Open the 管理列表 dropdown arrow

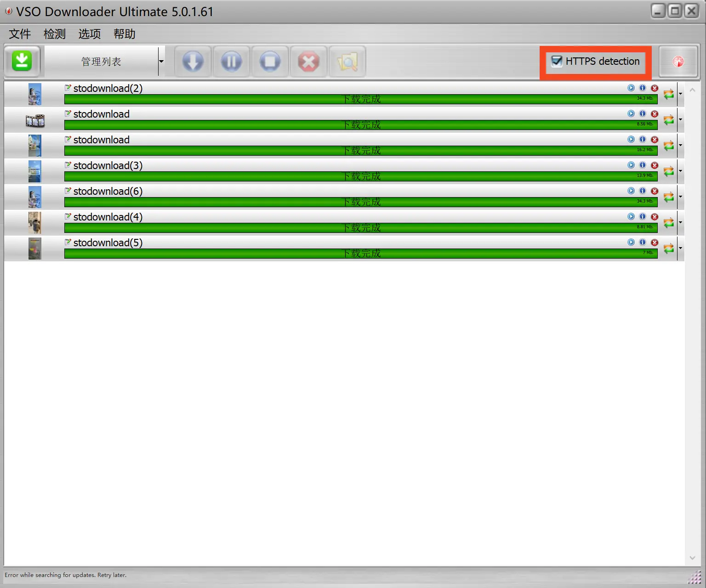161,61
